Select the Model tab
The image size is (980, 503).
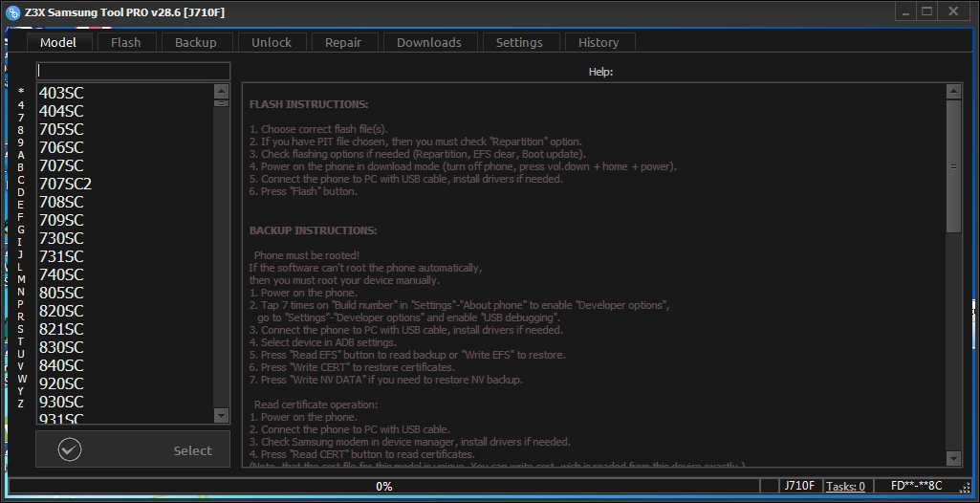click(x=58, y=42)
